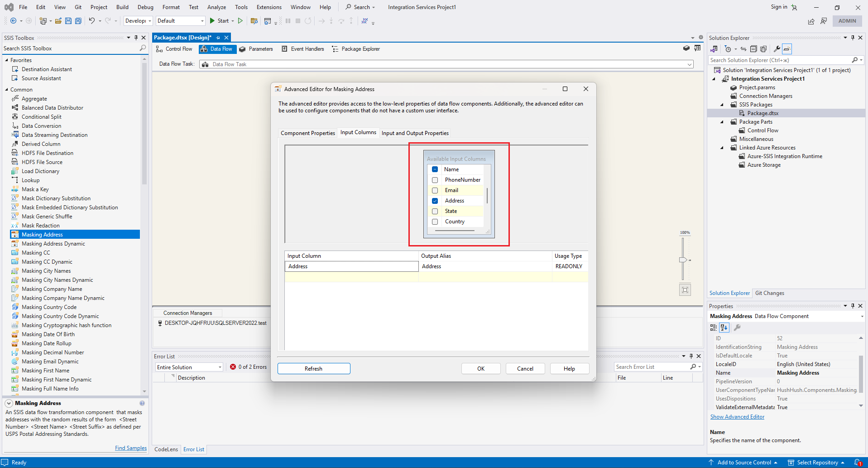Click Add to Source Control in status bar

743,463
